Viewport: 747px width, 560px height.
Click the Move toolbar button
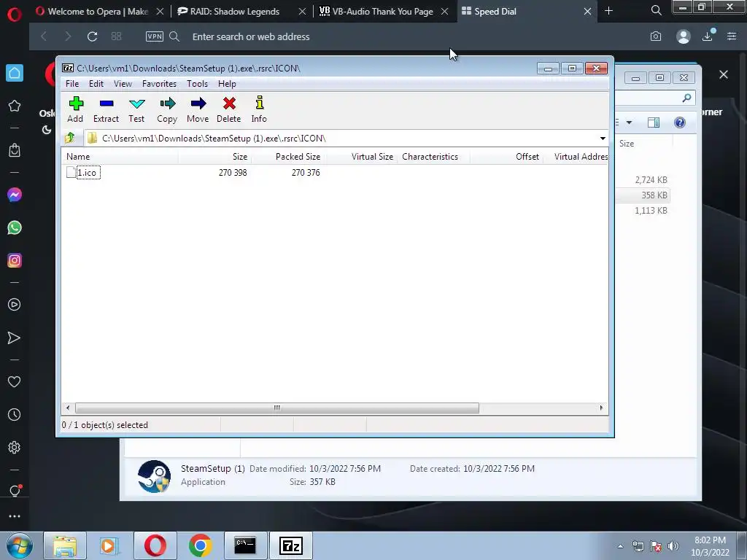[198, 109]
